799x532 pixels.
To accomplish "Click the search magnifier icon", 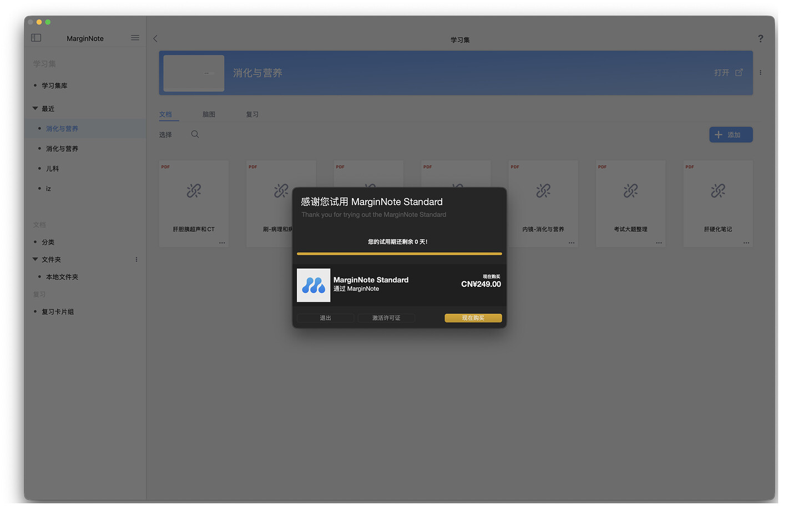I will [x=195, y=134].
